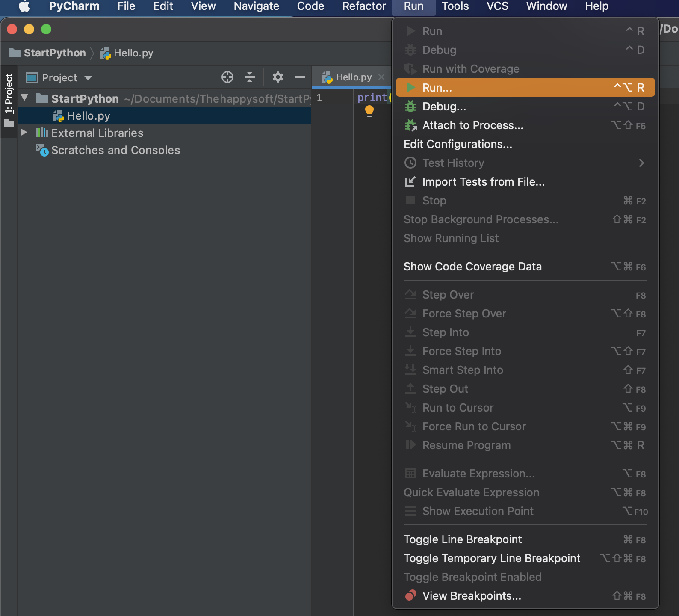
Task: Click the Resume Program icon
Action: click(410, 445)
